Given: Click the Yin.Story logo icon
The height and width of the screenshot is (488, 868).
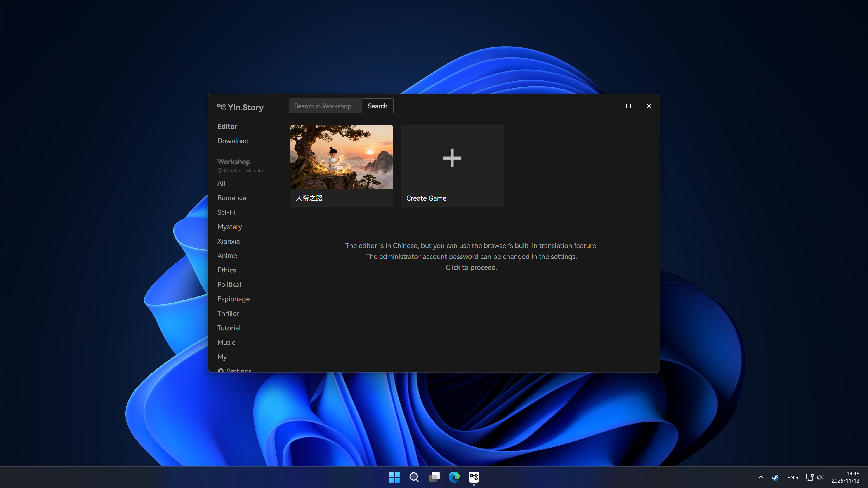Looking at the screenshot, I should [221, 107].
